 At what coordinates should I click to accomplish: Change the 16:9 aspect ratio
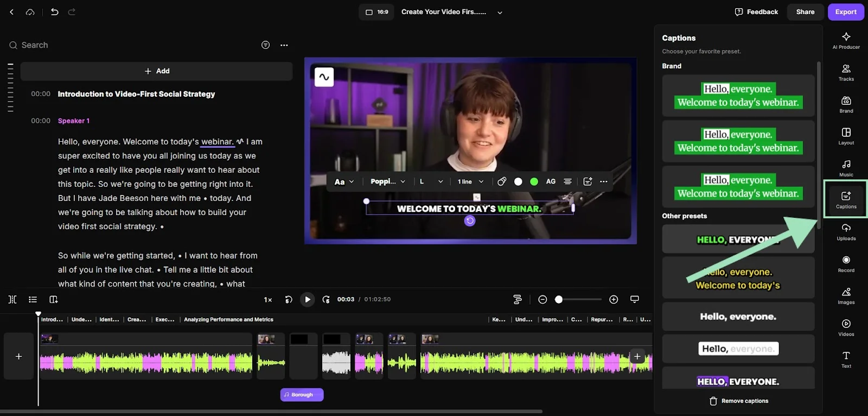(376, 12)
